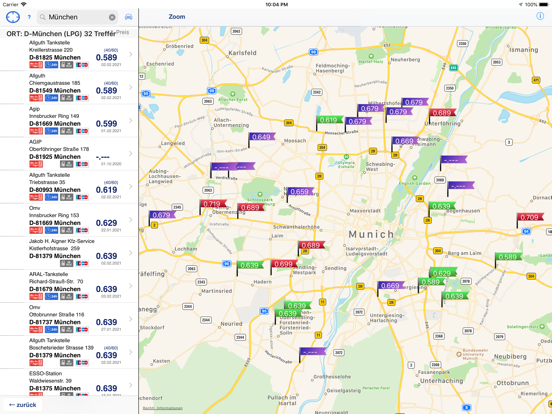The width and height of the screenshot is (552, 414).
Task: Tap the 0.689 flag near Laim
Action: [x=312, y=245]
